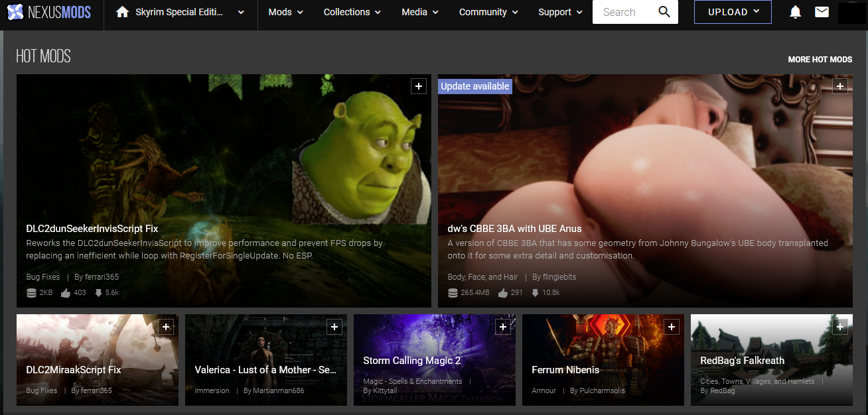Viewport: 868px width, 415px height.
Task: Click the Nexus Mods logo
Action: coord(48,12)
